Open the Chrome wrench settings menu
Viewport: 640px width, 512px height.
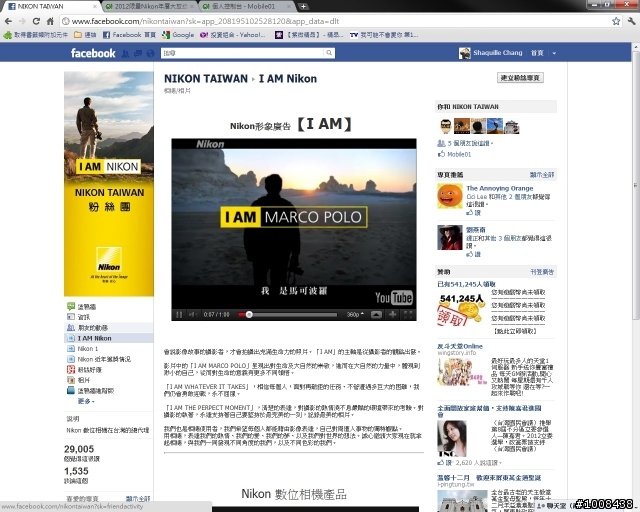point(631,21)
